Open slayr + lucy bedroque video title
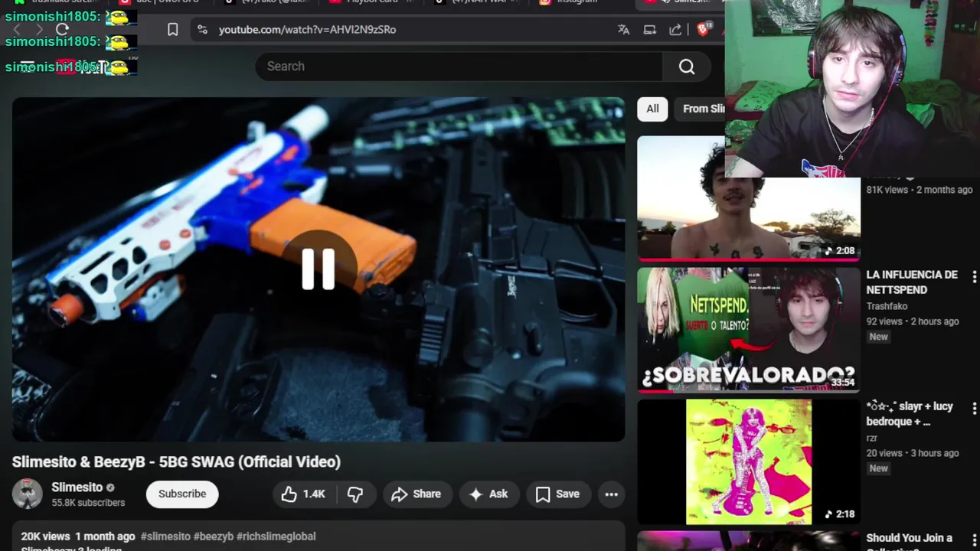 click(x=910, y=413)
